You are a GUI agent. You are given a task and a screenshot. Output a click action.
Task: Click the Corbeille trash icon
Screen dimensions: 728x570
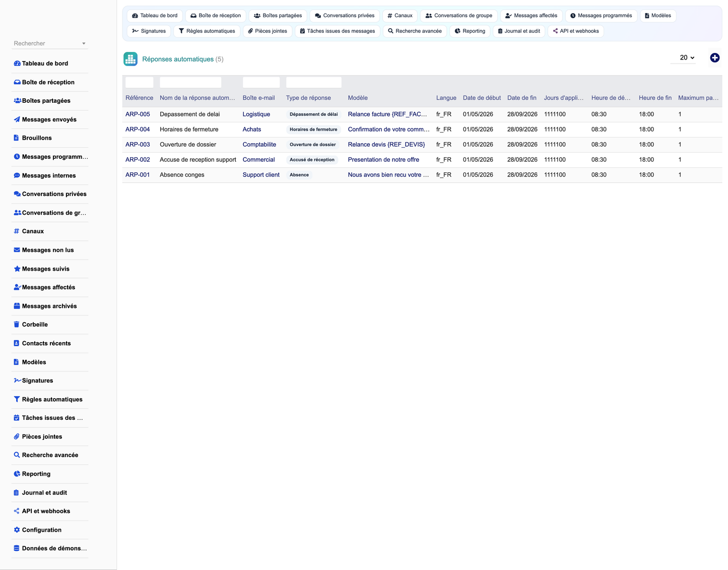pos(17,325)
